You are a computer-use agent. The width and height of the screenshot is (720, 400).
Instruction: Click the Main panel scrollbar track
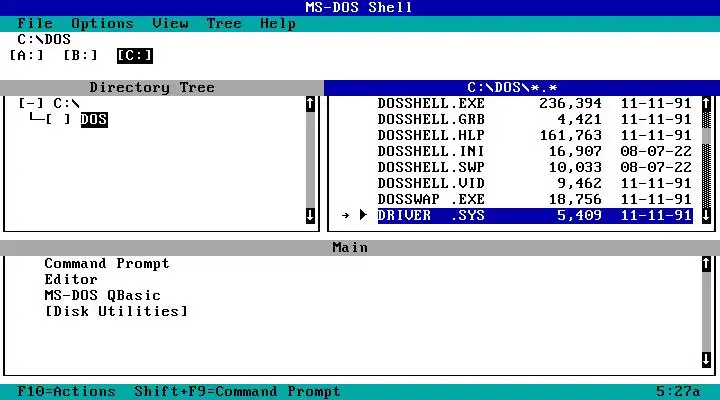[x=706, y=311]
